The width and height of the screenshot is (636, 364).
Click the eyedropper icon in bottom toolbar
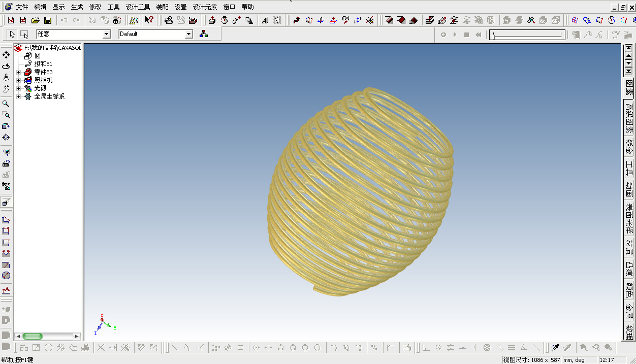coord(555,348)
